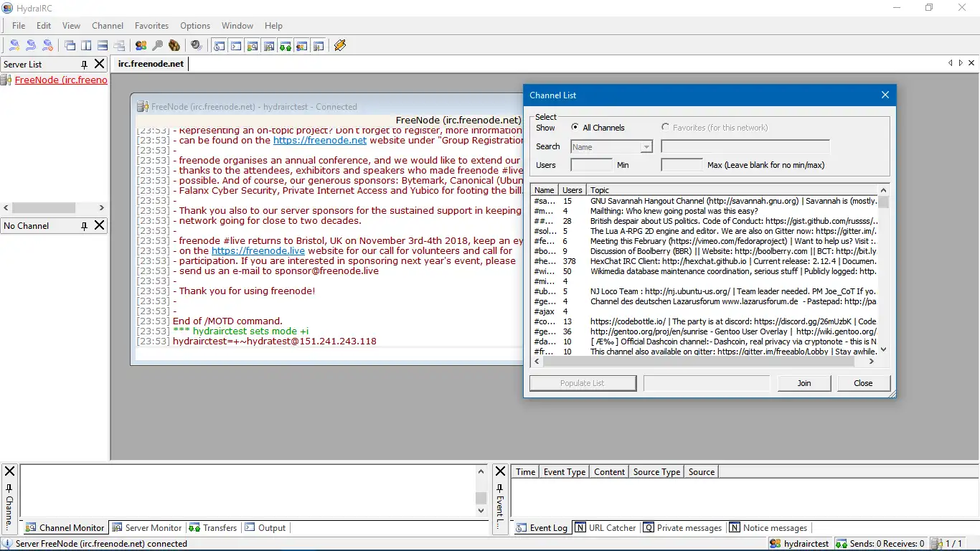Click the Close button in Channel List

pyautogui.click(x=863, y=383)
